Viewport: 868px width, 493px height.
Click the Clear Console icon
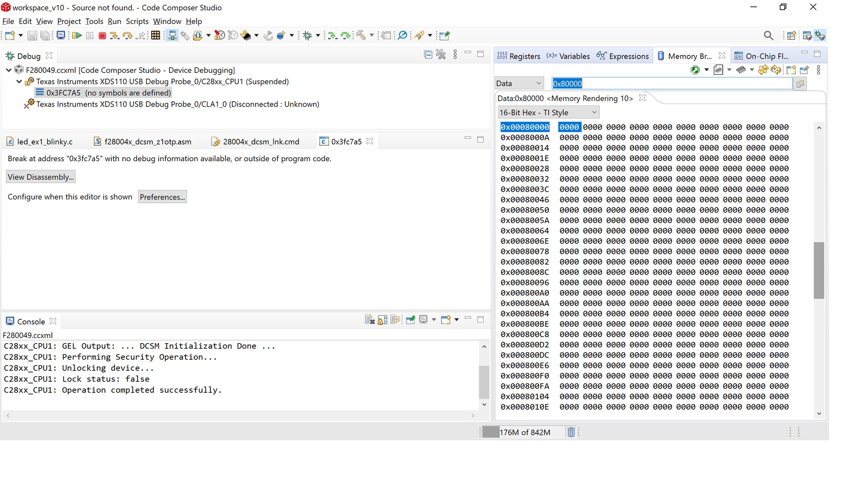coord(369,320)
